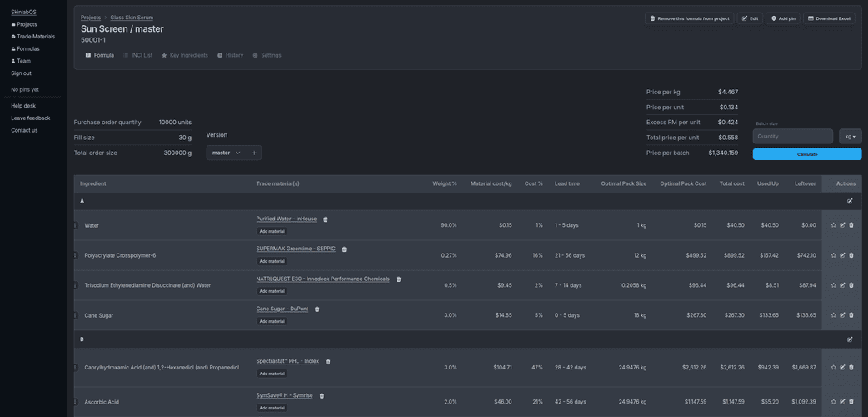Click the batch size Quantity input field
The image size is (868, 417).
click(x=792, y=136)
